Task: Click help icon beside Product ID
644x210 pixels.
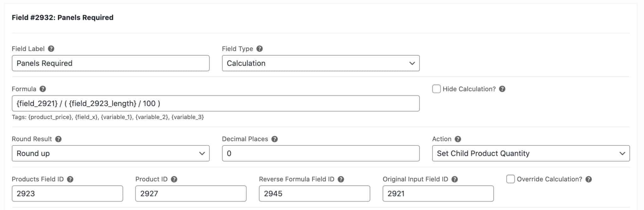Action: tap(174, 179)
